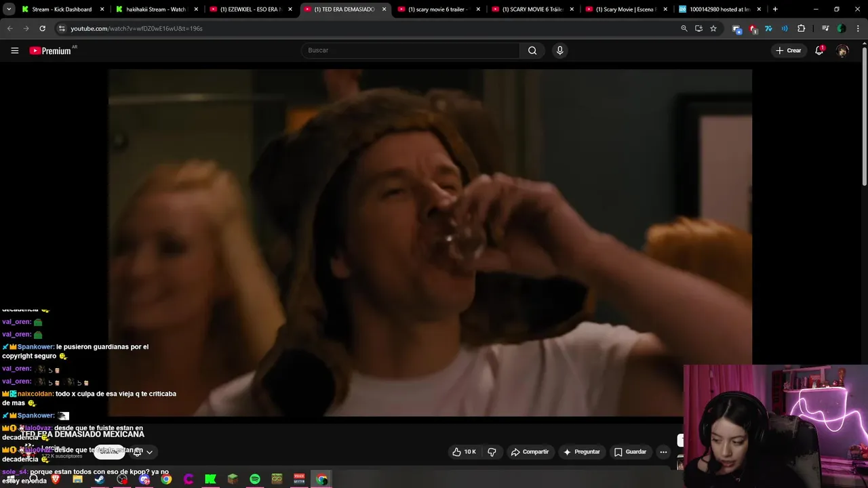Viewport: 868px width, 488px height.
Task: Open the Chrome profile avatar
Action: coord(841,28)
